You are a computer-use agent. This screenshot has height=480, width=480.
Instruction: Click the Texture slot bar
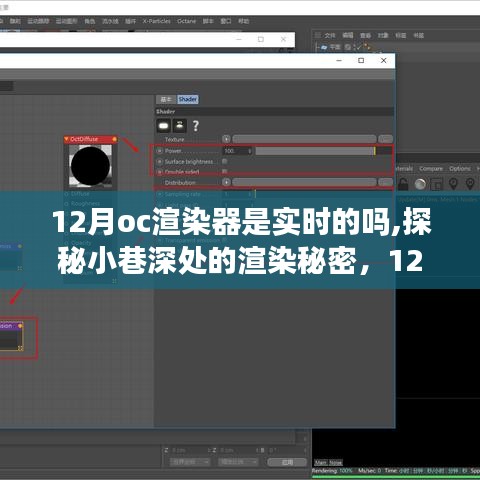point(304,139)
